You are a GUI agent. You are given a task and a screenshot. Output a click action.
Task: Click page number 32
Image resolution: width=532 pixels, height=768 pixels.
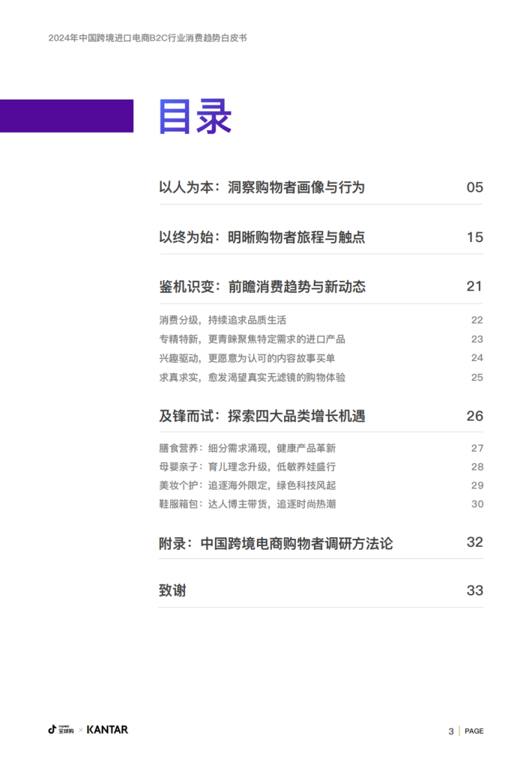pyautogui.click(x=475, y=542)
